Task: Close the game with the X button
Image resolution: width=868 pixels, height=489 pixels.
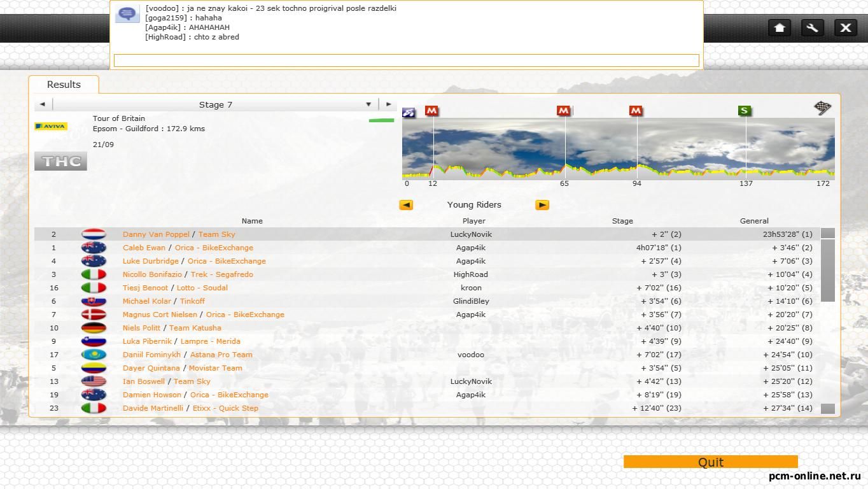Action: (x=846, y=27)
